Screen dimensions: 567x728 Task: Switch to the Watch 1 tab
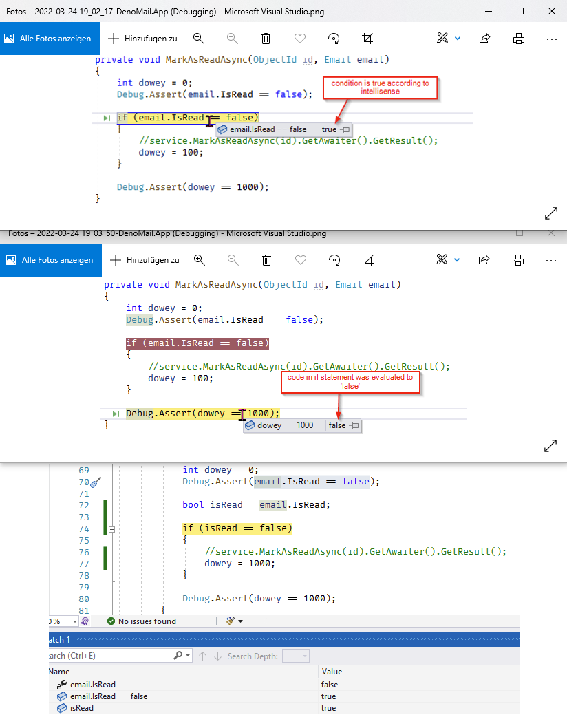[x=56, y=640]
